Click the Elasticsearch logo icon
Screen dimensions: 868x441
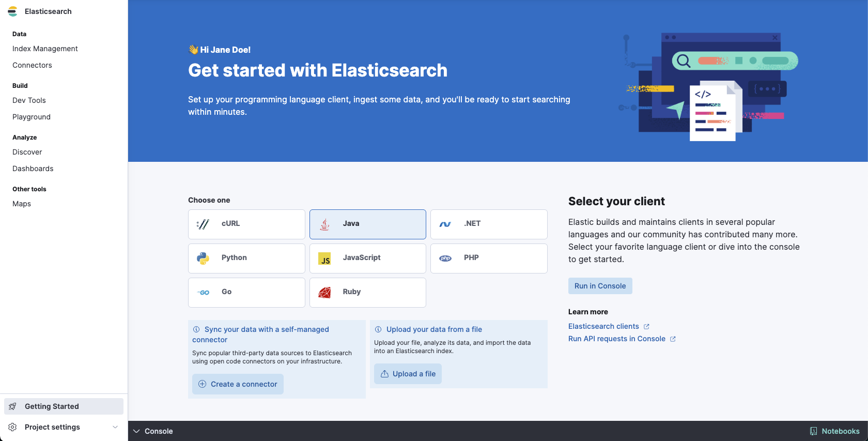tap(12, 11)
